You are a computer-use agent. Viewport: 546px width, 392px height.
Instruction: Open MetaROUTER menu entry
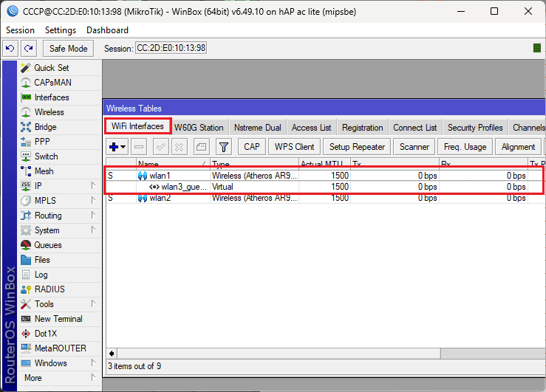click(59, 348)
